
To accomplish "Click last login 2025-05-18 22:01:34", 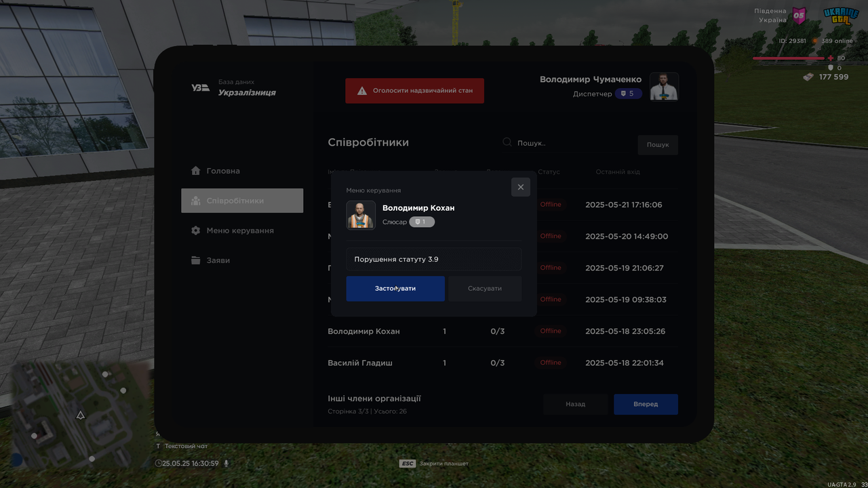I will (x=625, y=363).
